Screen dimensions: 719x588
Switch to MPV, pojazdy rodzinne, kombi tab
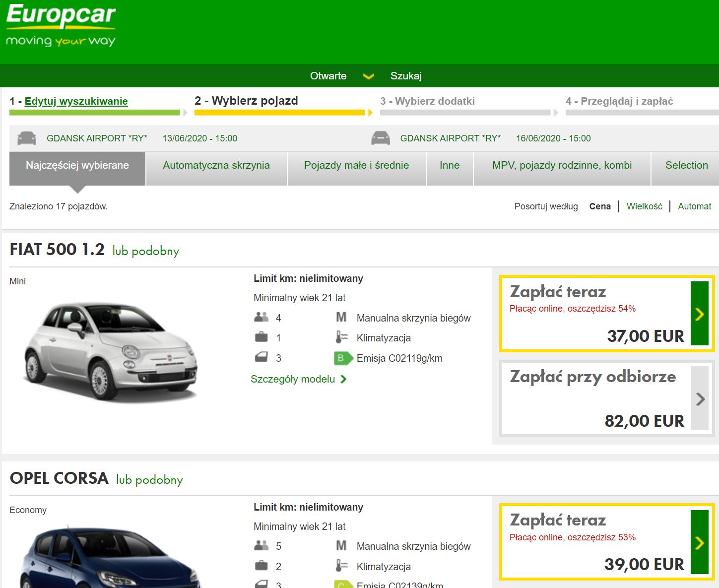[x=562, y=168]
